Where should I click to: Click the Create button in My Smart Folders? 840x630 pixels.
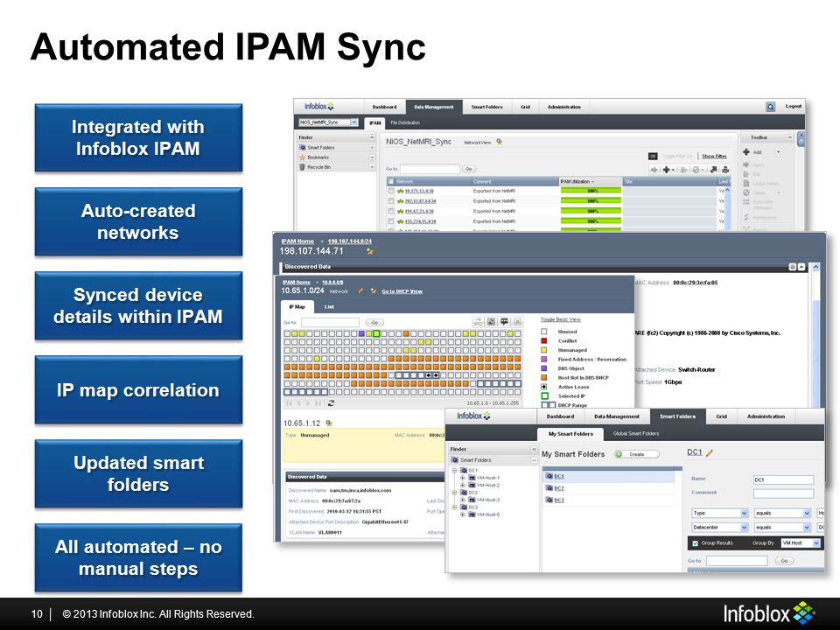click(x=636, y=454)
